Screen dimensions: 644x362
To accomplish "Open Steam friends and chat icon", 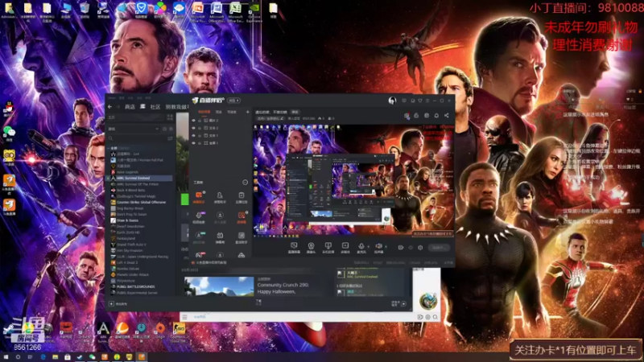I will pyautogui.click(x=398, y=304).
